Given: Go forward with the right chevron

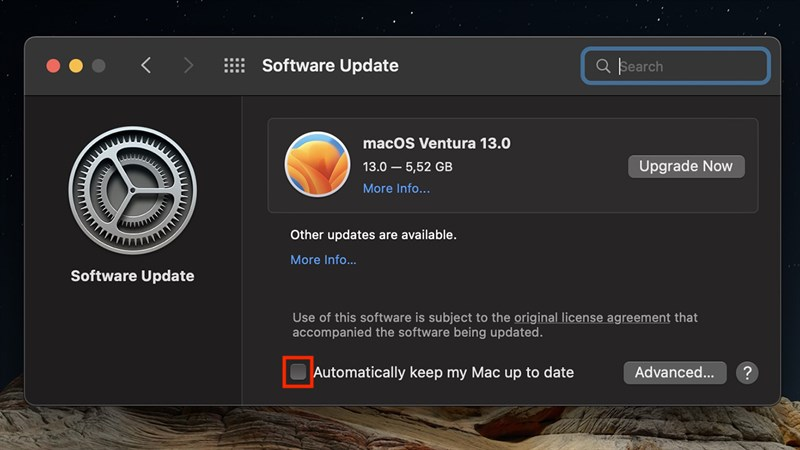Looking at the screenshot, I should tap(188, 65).
